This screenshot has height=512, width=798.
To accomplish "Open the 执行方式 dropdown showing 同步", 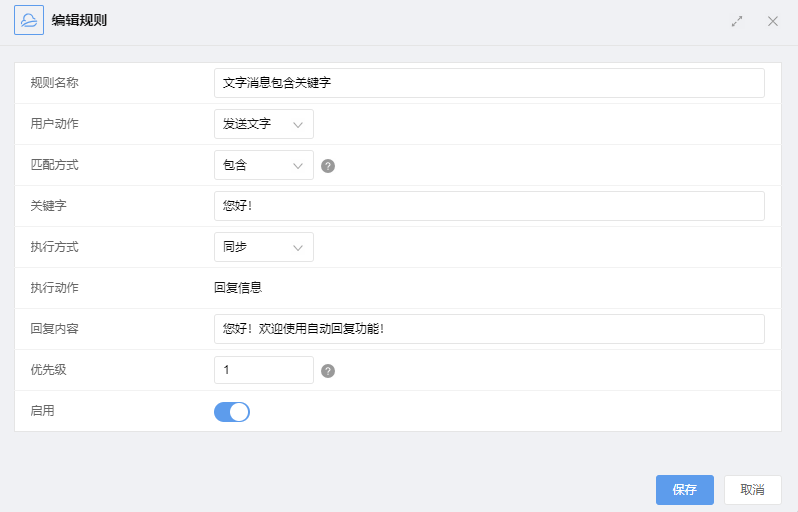I will (x=264, y=247).
